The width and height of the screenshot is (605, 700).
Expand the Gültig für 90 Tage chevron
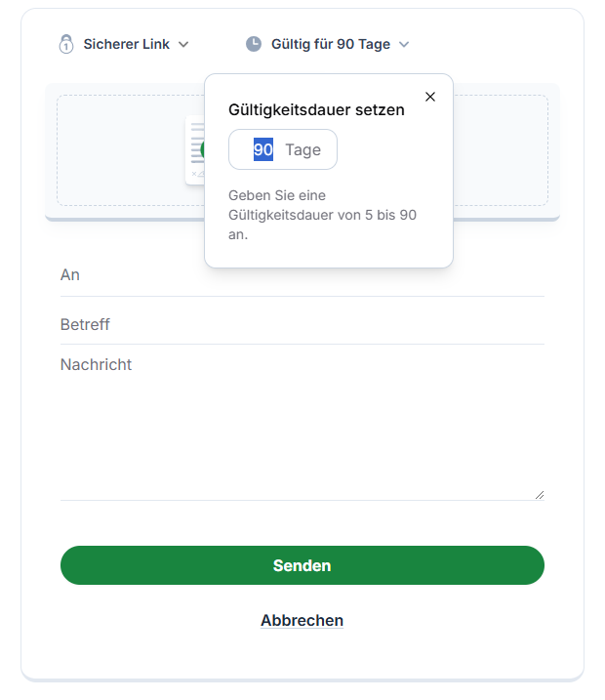pos(404,44)
